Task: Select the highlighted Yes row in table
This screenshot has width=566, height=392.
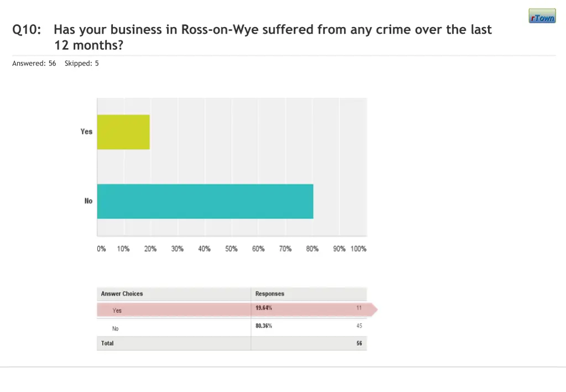Action: pos(117,311)
